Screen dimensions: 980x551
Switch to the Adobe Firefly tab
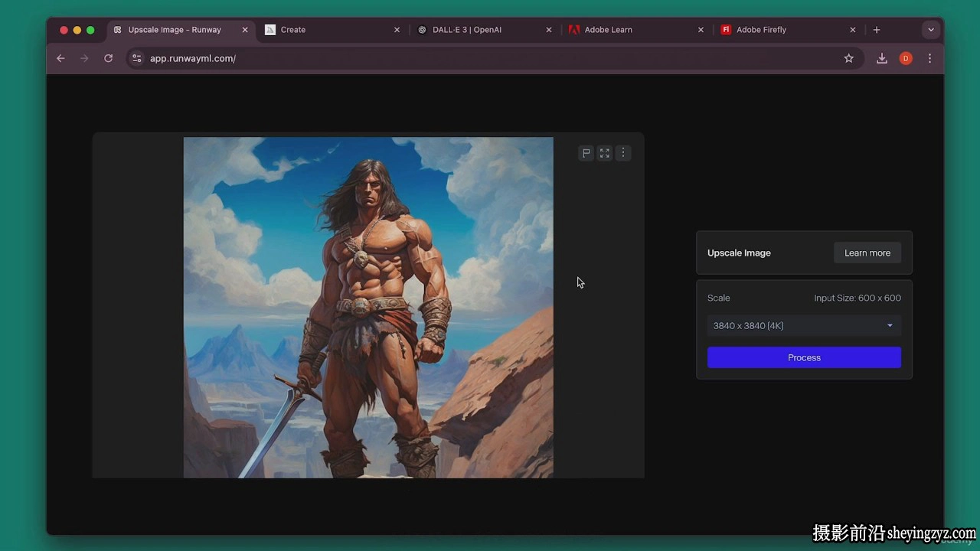pos(789,30)
